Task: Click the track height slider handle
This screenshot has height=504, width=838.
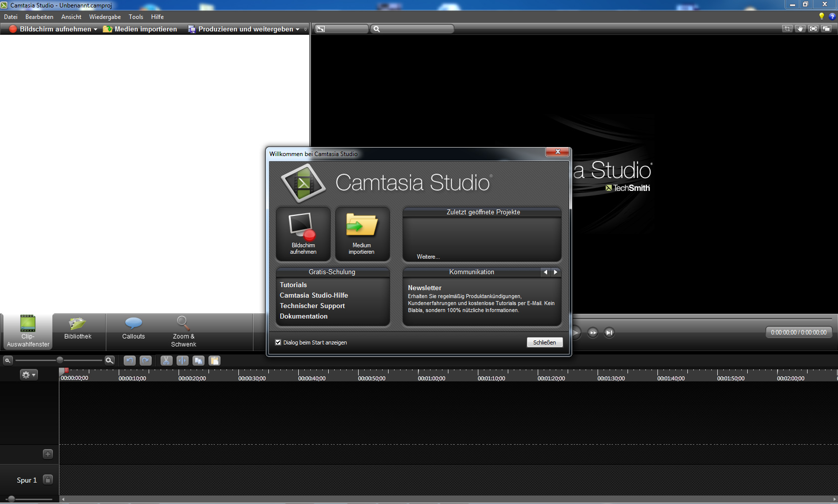Action: point(11,499)
